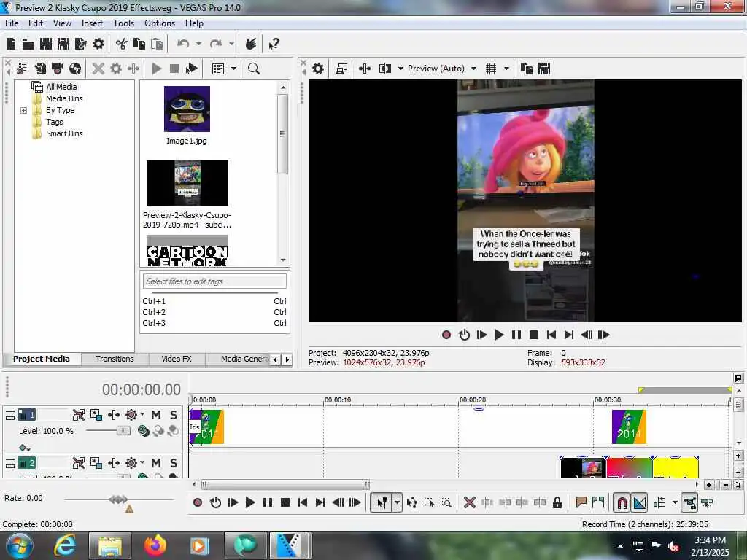Switch to the Video FX tab
747x560 pixels.
tap(177, 359)
